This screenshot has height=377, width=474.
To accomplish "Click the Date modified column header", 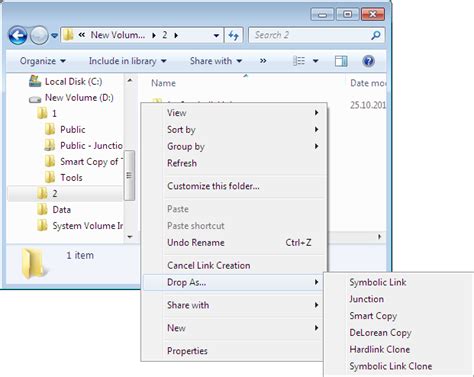I will tap(368, 83).
